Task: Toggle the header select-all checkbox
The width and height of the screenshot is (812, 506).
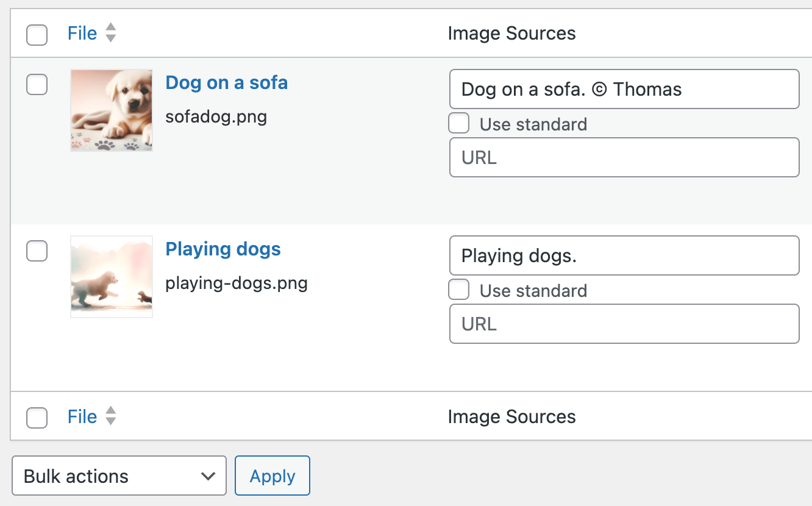Action: 37,35
